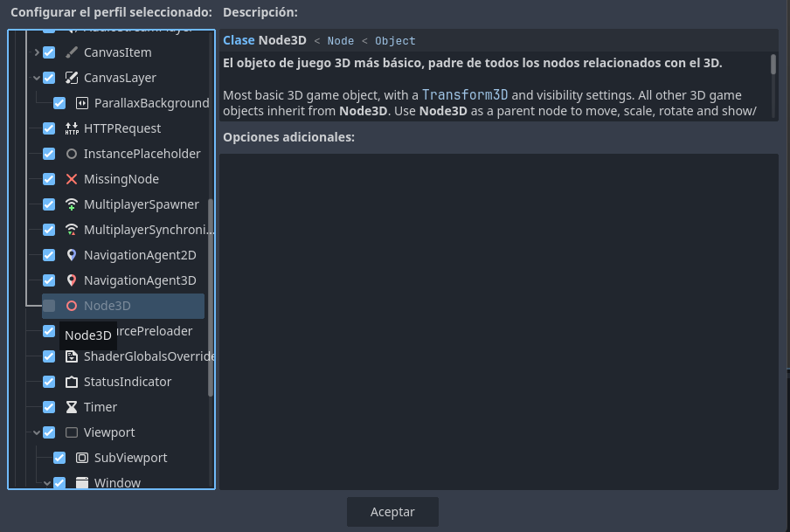Toggle the HTTPRequest checkbox
Image resolution: width=790 pixels, height=532 pixels.
49,128
